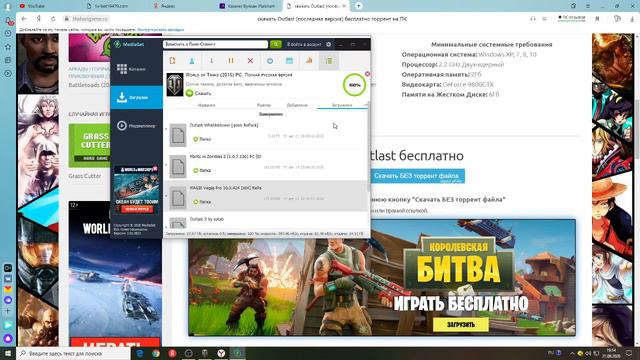Click the browser address bar domain

90,19
